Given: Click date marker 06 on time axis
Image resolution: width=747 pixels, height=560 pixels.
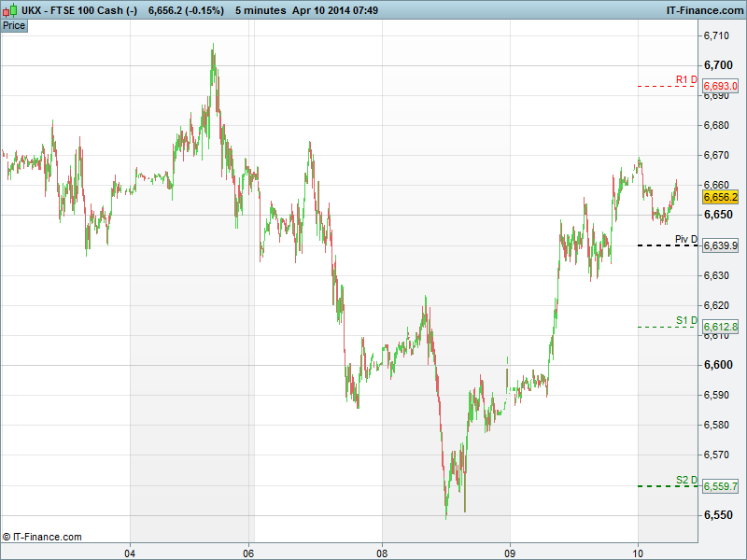Looking at the screenshot, I should click(x=249, y=552).
